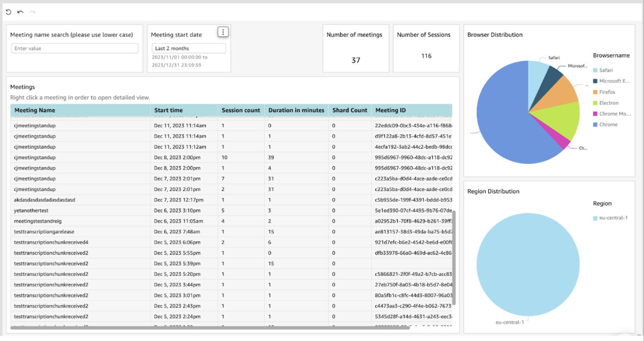Click the Number of meetings value 37

[x=356, y=60]
